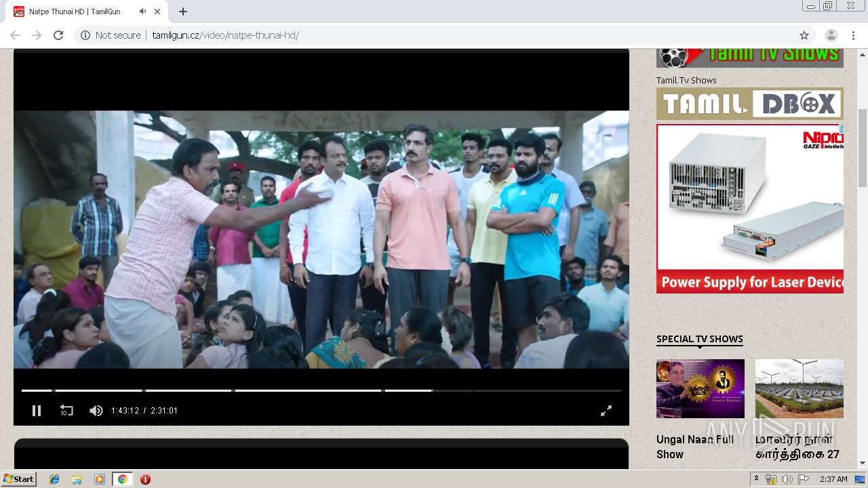Open the Tamil DBOX banner

(750, 104)
